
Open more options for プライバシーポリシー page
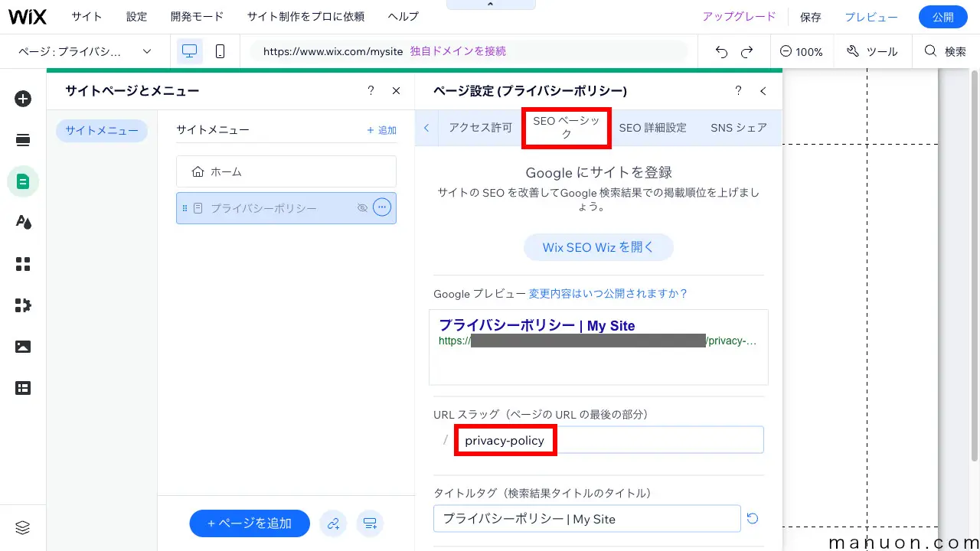382,207
